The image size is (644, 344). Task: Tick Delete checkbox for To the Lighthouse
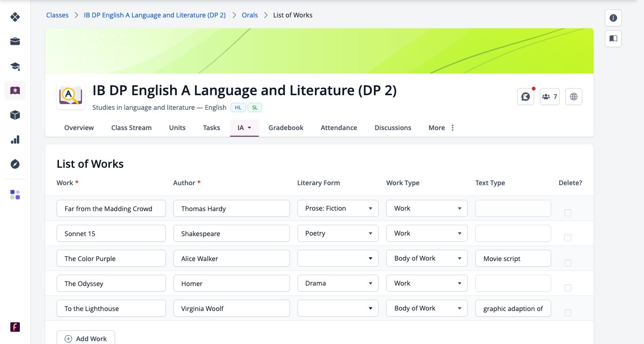pyautogui.click(x=568, y=312)
